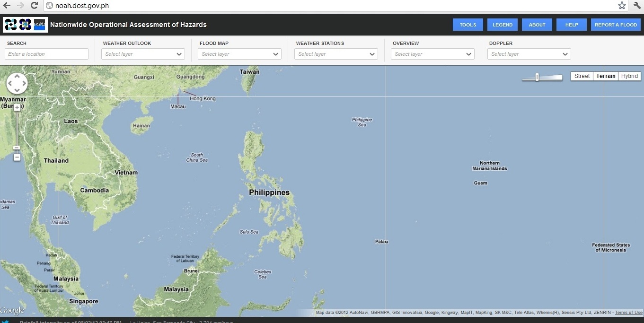Click the REPORT A FLOOD button
Image resolution: width=644 pixels, height=323 pixels.
coord(616,24)
